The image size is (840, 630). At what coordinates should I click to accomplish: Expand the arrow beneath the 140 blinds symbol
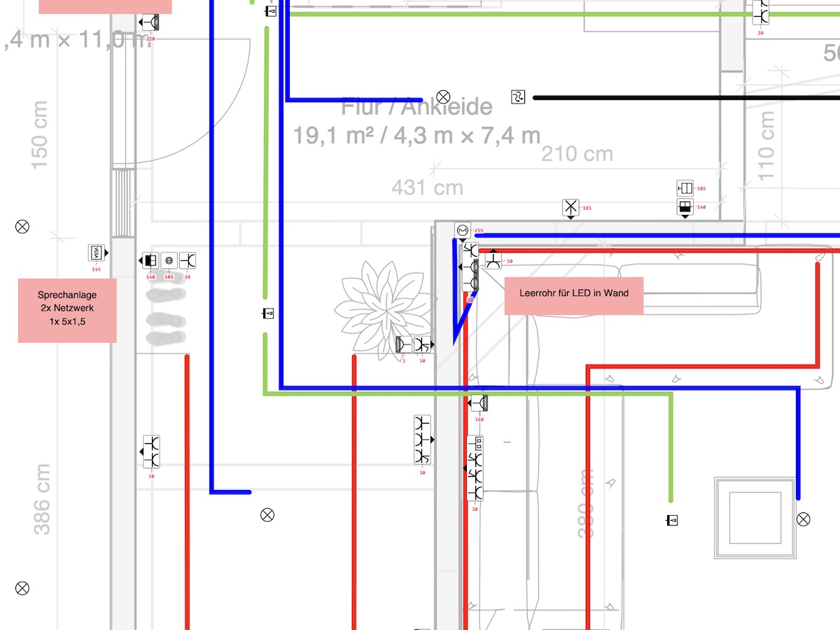685,217
